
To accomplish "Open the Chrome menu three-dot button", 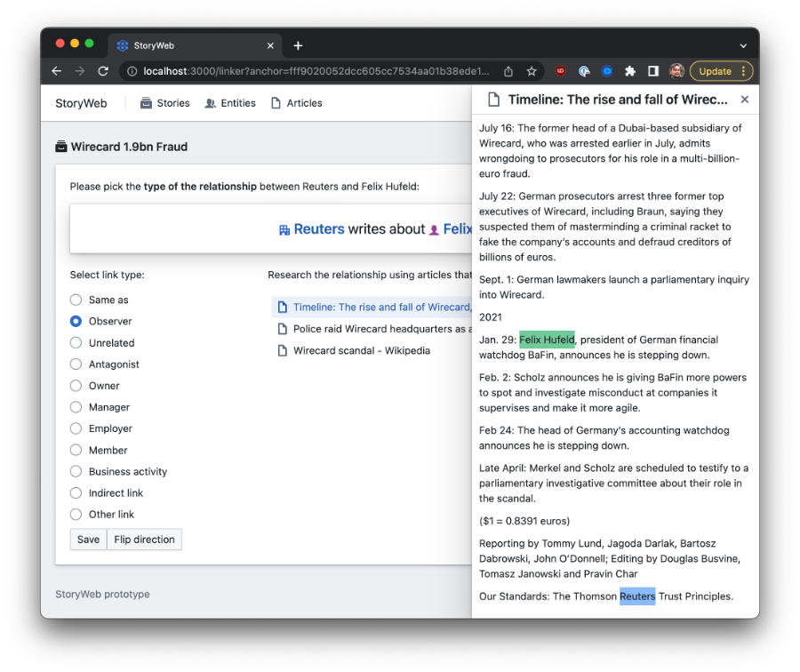I will (744, 71).
